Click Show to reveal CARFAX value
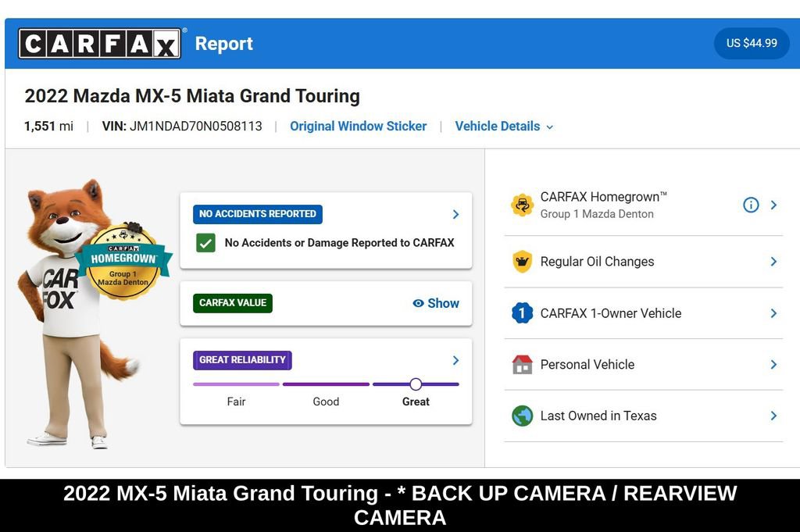This screenshot has height=532, width=800. pos(443,303)
